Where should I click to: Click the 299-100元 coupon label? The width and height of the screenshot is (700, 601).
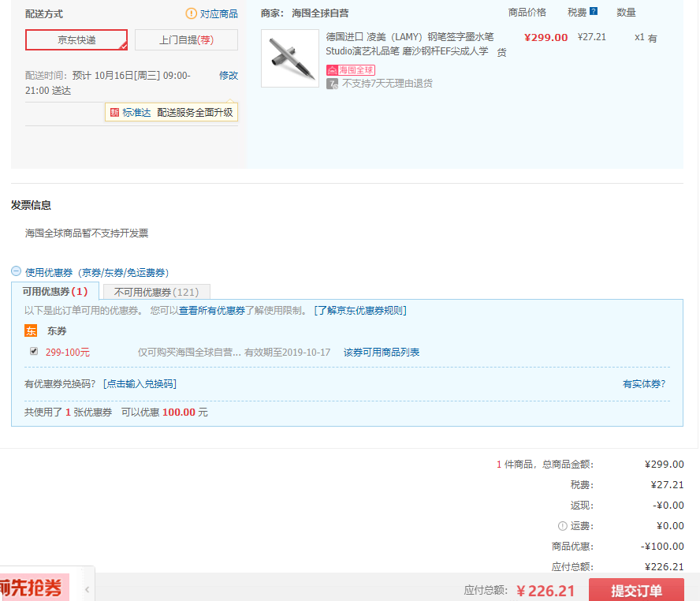[x=68, y=353]
